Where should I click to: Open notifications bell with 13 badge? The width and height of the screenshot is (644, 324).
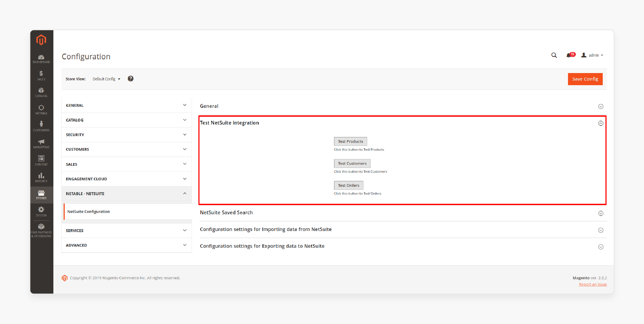[x=570, y=55]
